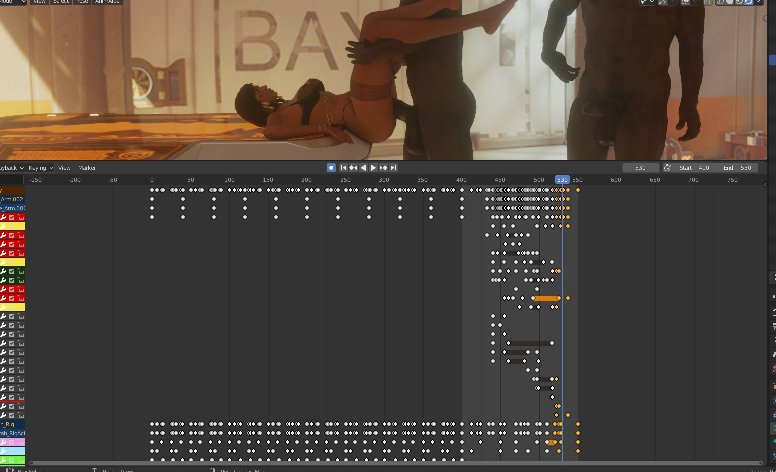Click the horizontal timeline scrollbar
The width and height of the screenshot is (776, 472).
point(396,463)
